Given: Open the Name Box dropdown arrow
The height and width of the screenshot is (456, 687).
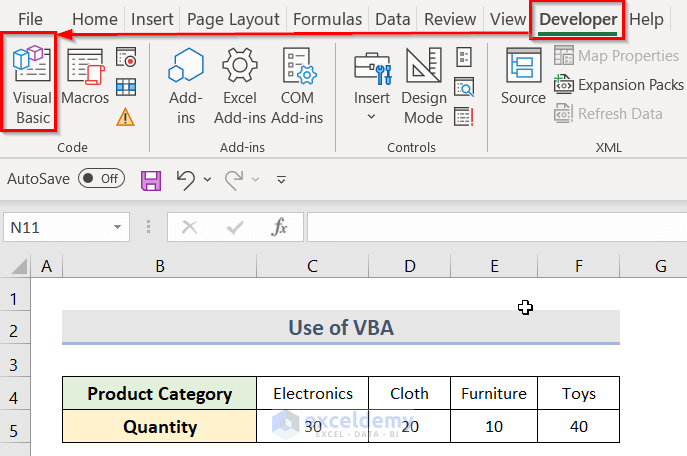Looking at the screenshot, I should tap(117, 227).
